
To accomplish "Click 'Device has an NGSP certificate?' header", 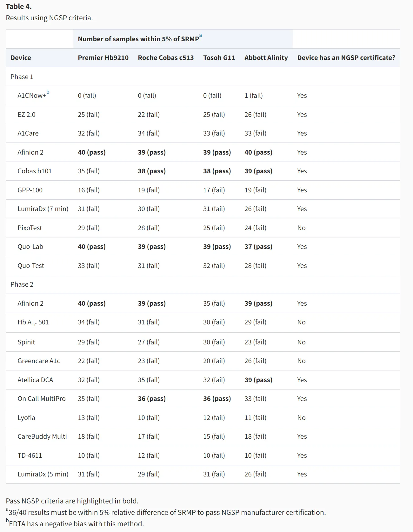I will coord(346,58).
